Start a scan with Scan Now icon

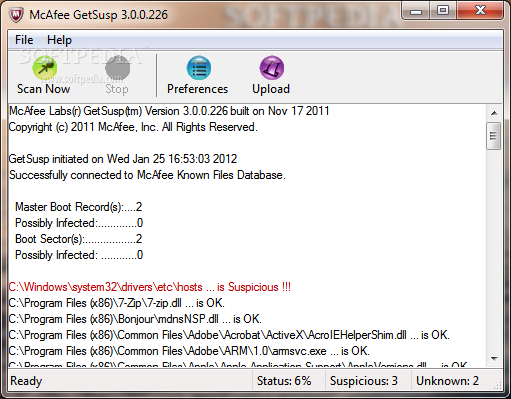(x=44, y=68)
